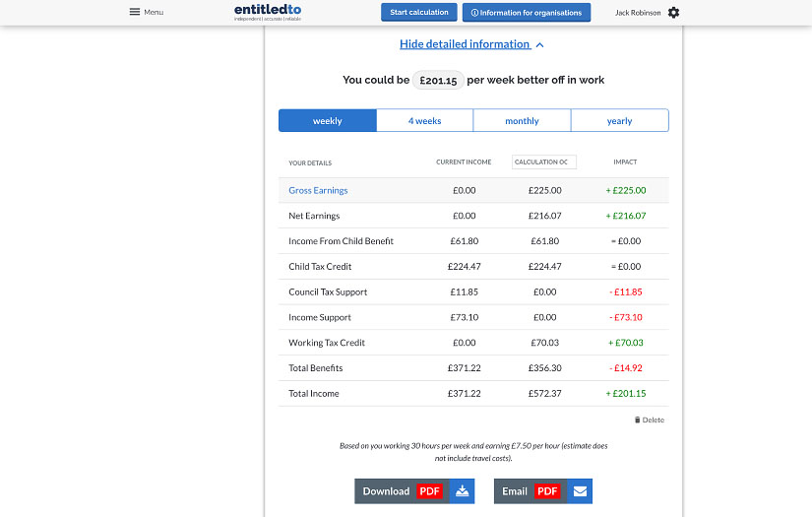Click the IMPACT column header

click(x=625, y=162)
